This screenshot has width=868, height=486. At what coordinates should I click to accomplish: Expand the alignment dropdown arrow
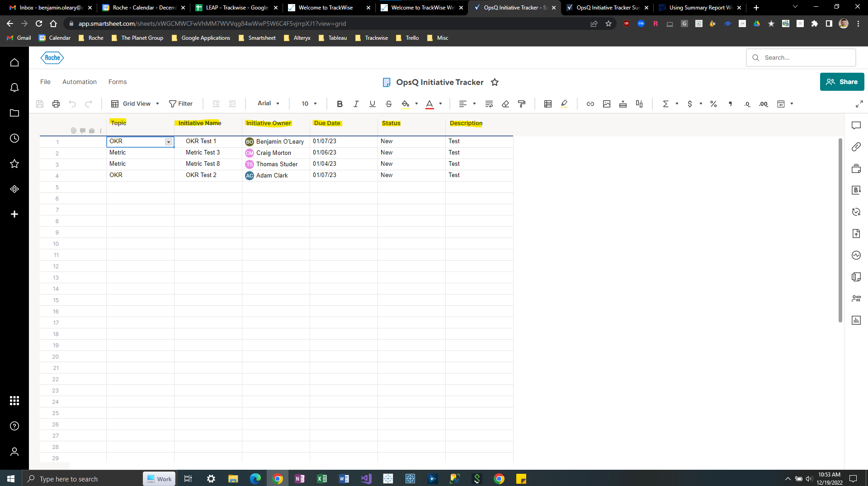[x=474, y=104]
